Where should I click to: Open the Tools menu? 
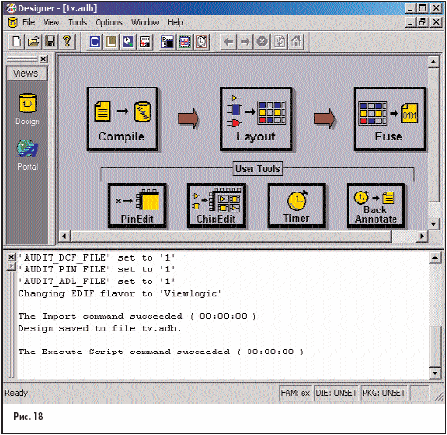pos(77,22)
